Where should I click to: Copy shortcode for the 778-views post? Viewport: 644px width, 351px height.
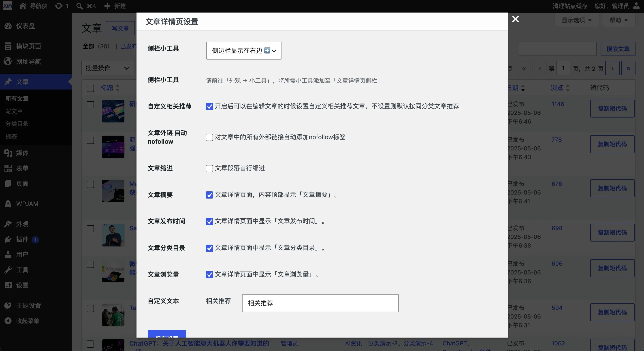pyautogui.click(x=612, y=144)
